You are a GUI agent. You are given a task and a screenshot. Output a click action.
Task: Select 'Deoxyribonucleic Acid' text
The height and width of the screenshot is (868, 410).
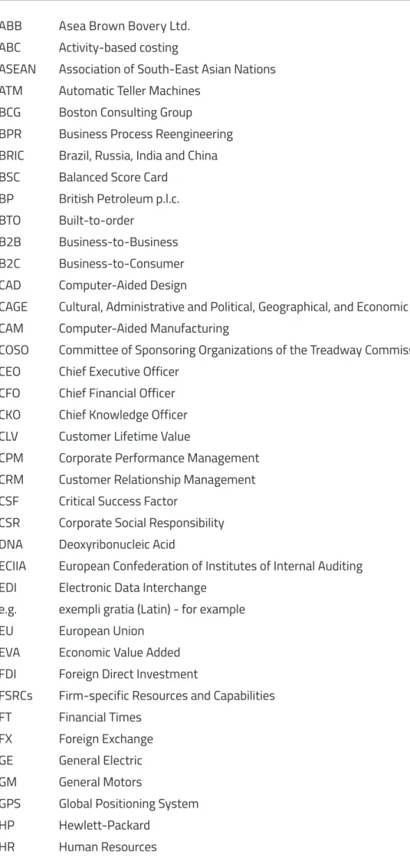(x=116, y=544)
